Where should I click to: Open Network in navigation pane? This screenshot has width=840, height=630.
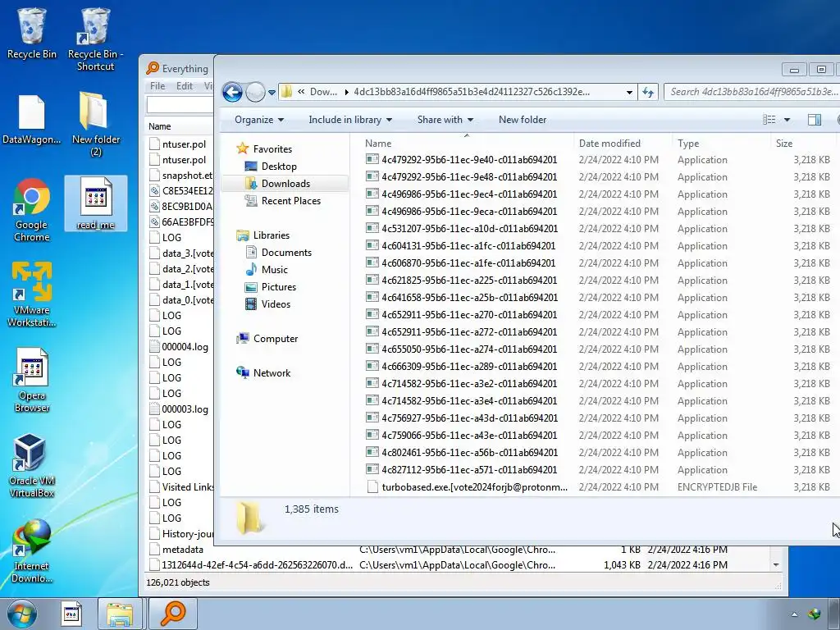click(272, 373)
